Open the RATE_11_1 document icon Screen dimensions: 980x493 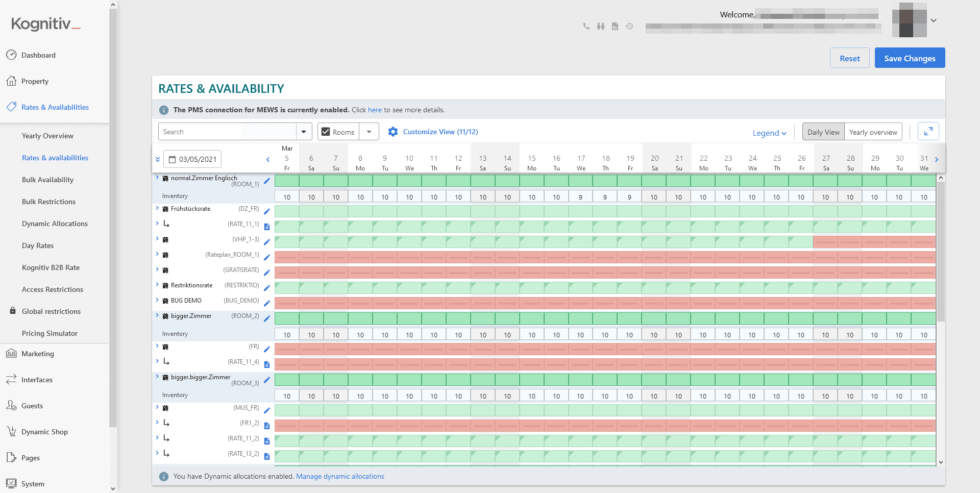(x=266, y=227)
